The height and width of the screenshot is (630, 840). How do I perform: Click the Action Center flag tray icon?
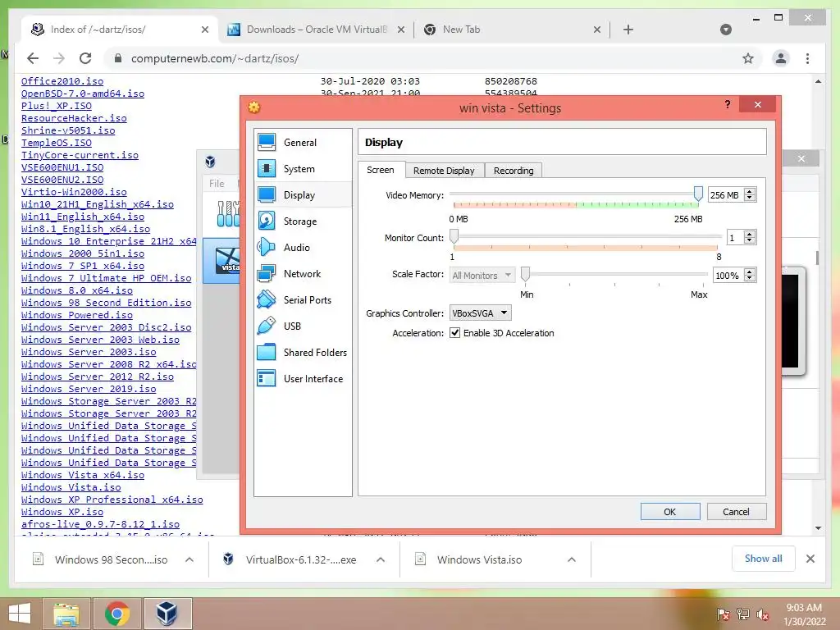[x=724, y=614]
